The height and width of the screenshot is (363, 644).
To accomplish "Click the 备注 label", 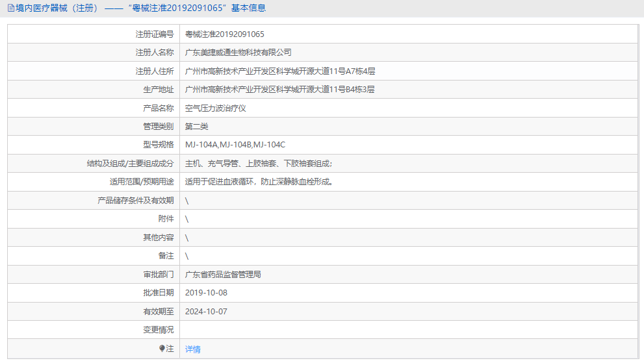I will (x=166, y=256).
